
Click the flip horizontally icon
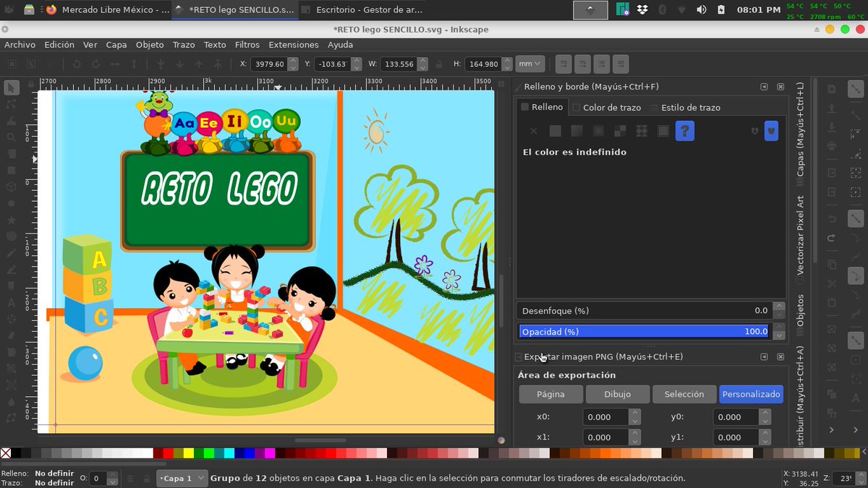pos(115,64)
